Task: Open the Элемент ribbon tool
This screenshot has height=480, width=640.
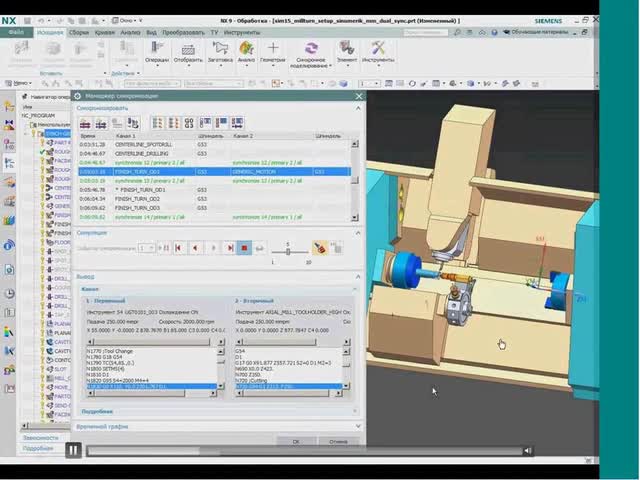Action: 347,52
